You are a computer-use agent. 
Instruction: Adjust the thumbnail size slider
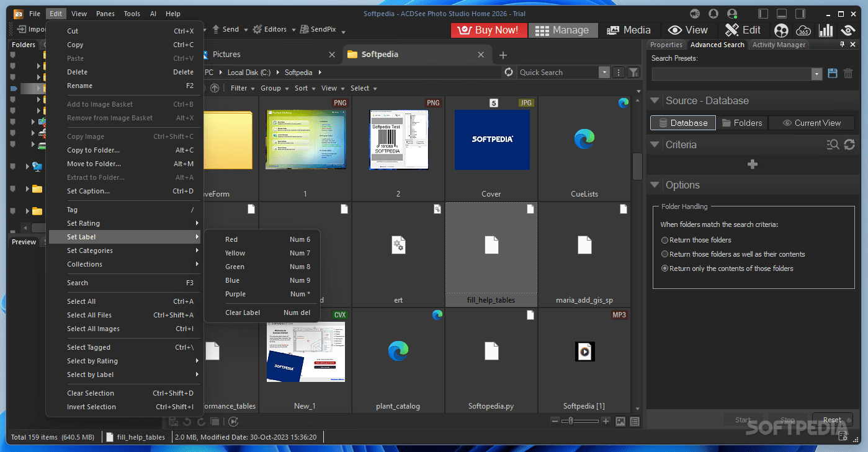pyautogui.click(x=571, y=420)
